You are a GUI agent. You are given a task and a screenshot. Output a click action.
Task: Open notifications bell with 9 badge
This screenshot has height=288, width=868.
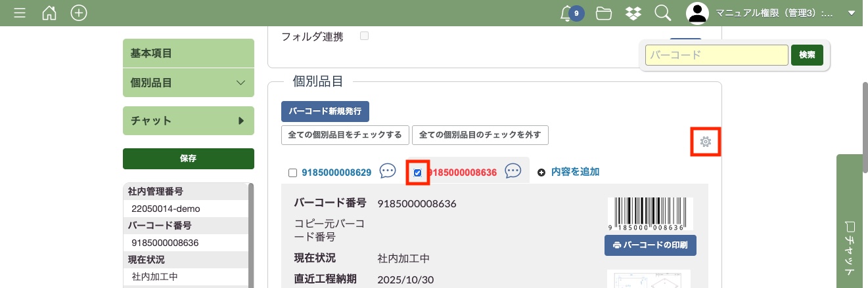[x=568, y=13]
